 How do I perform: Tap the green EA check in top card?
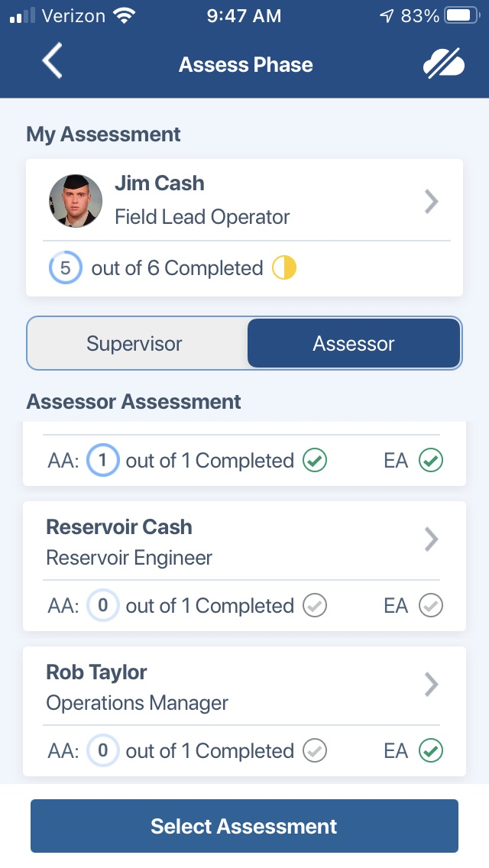(x=431, y=460)
